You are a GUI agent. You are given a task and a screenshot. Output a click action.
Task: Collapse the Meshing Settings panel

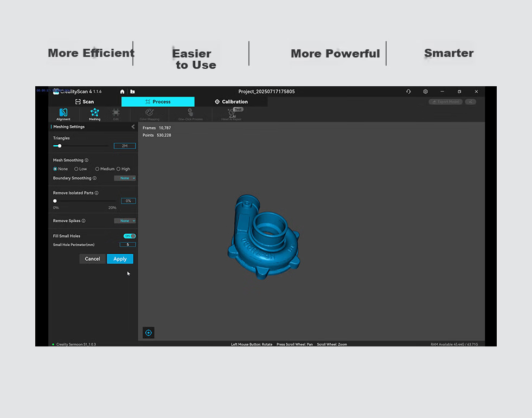[133, 127]
